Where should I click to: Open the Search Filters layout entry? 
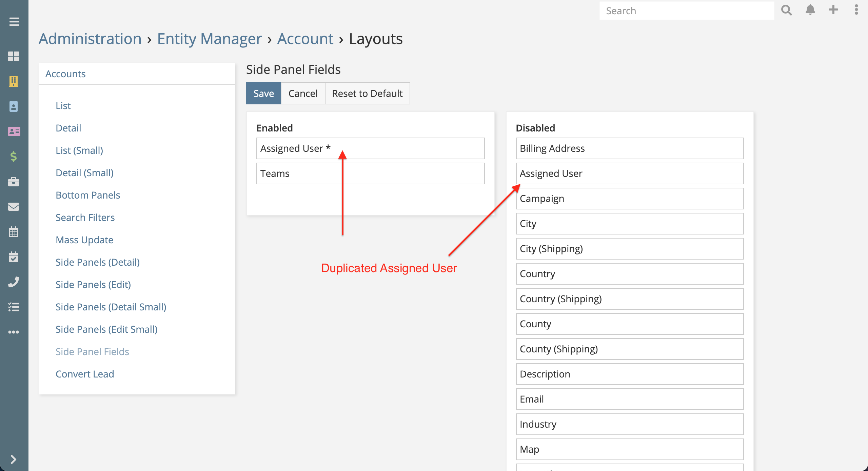coord(85,217)
